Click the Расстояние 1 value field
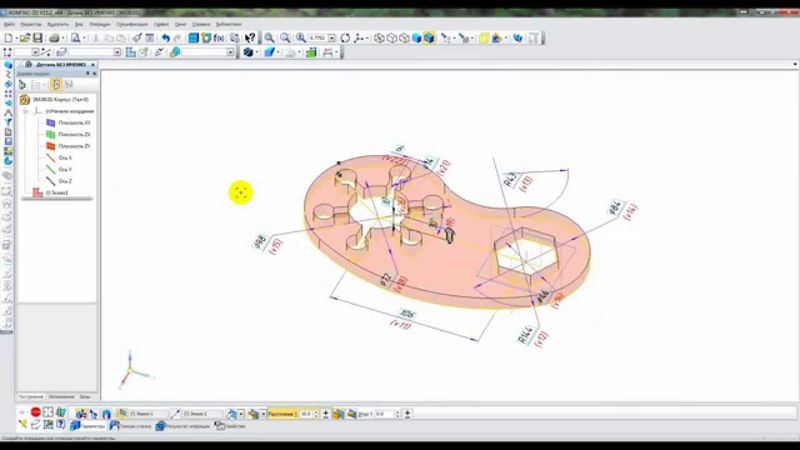800x450 pixels. pos(306,414)
